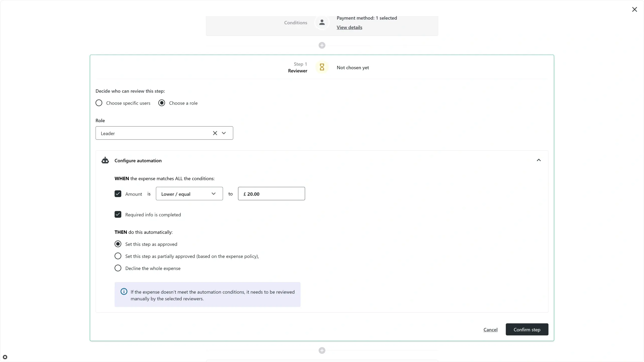Uncheck the Amount condition checkbox
This screenshot has width=644, height=362.
118,194
